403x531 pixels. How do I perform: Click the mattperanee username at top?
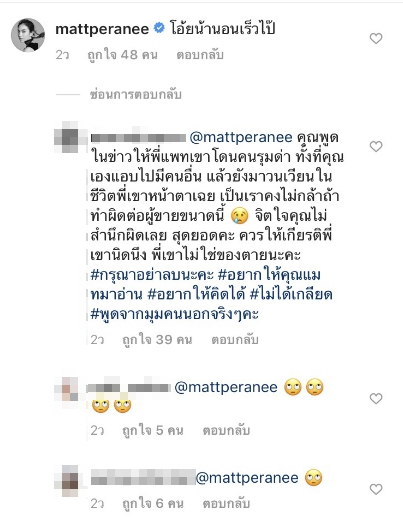[102, 29]
